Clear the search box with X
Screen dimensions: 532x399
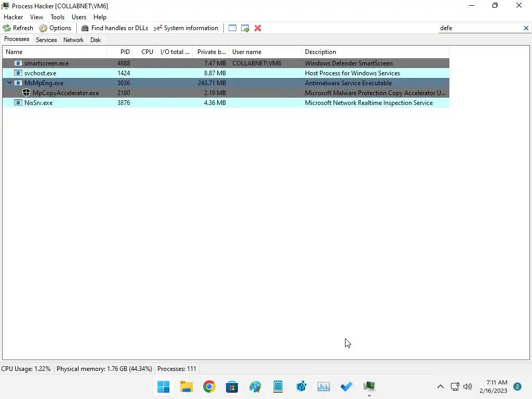[526, 28]
